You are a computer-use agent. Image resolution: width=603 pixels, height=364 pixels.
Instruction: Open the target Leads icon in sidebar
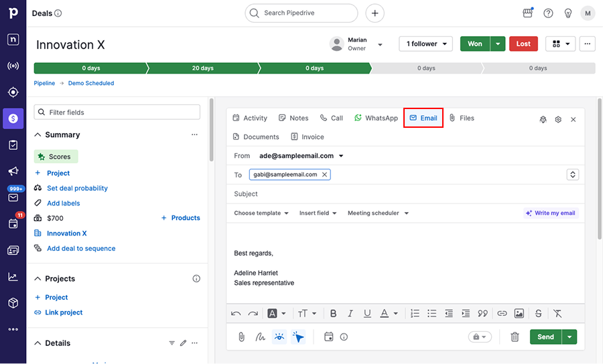[13, 92]
